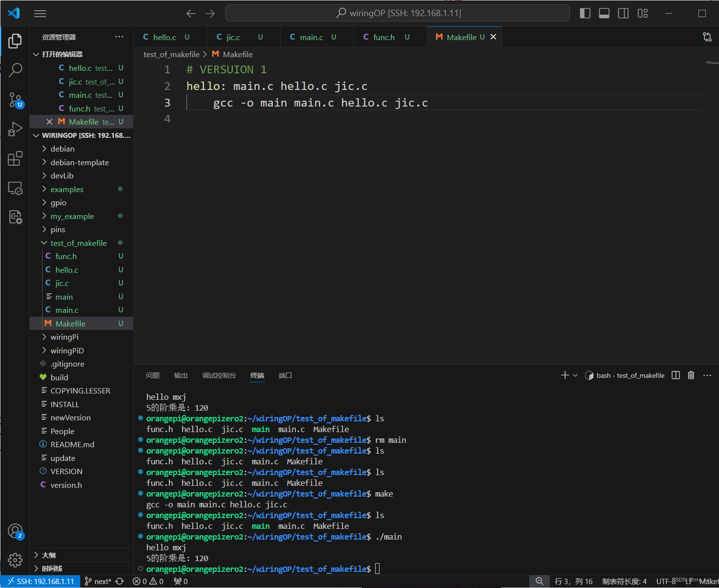The width and height of the screenshot is (719, 588).
Task: Go forward with the right arrow
Action: click(210, 14)
